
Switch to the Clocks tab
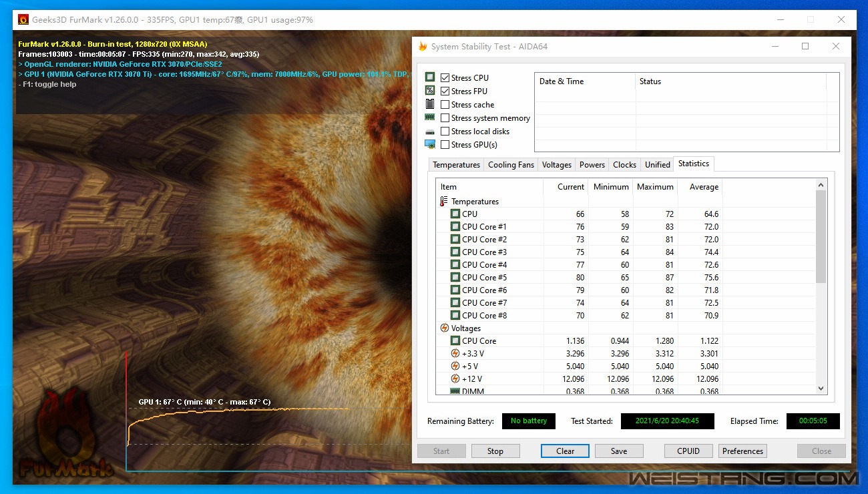624,165
